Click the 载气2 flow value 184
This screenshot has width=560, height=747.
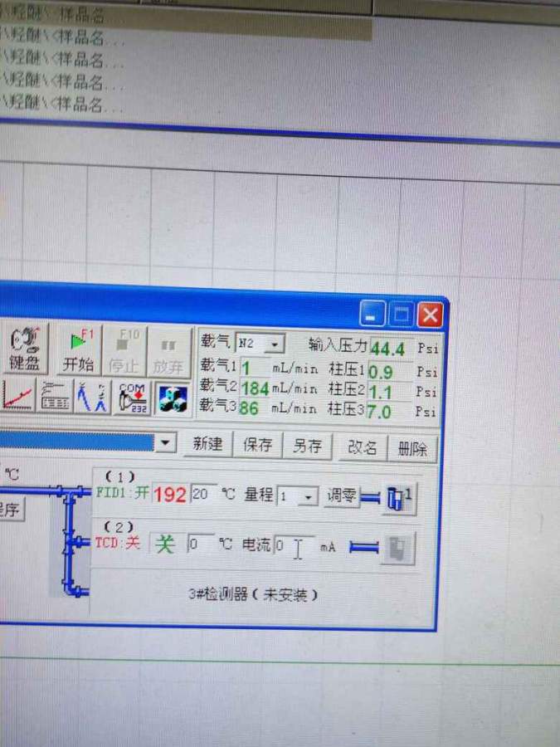[255, 388]
